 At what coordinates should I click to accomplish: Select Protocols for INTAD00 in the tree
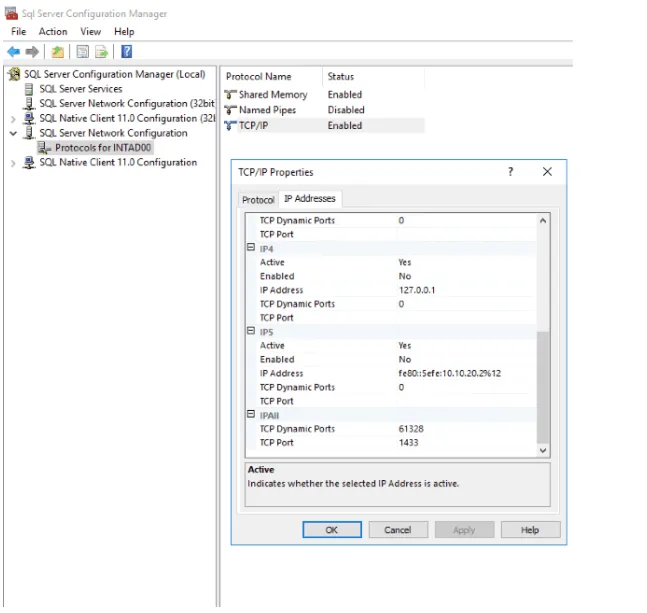[103, 148]
